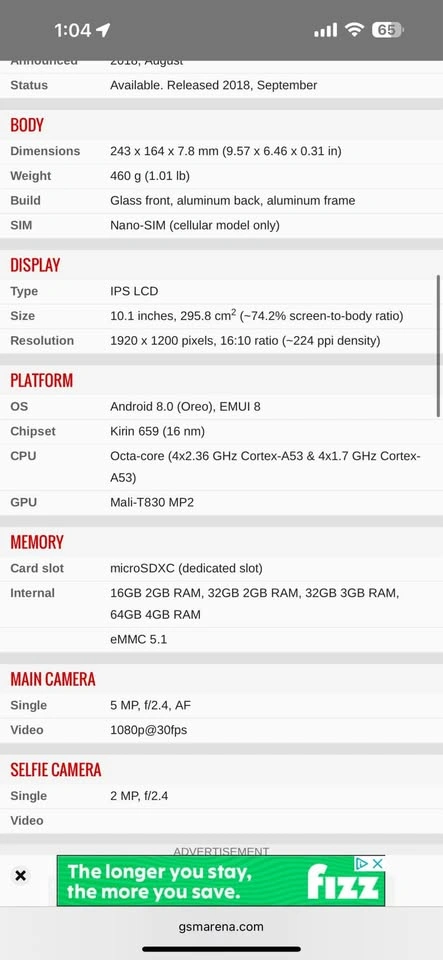Select the MAIN CAMERA section heading

tap(53, 679)
